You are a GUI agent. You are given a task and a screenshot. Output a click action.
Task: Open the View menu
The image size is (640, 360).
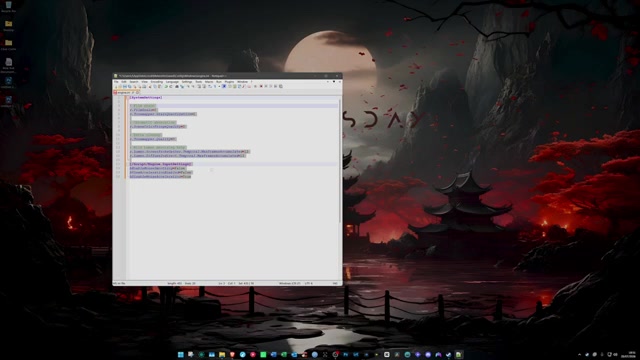coord(144,82)
